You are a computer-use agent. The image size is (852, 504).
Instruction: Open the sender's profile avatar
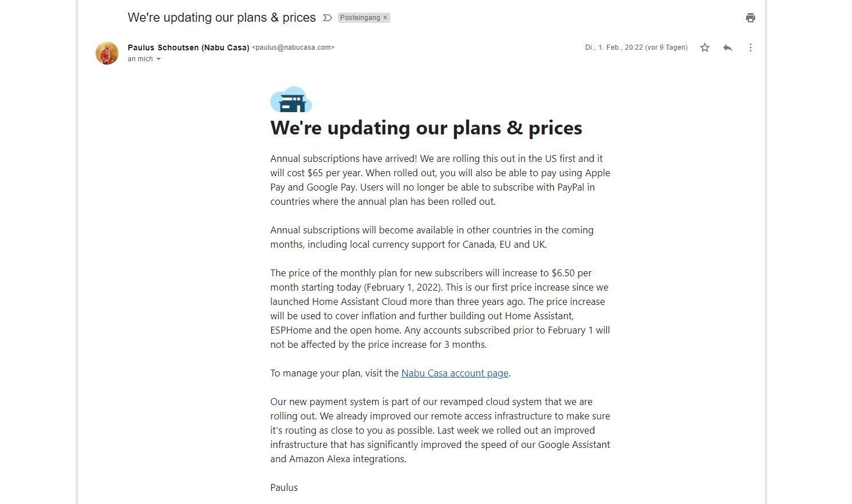coord(107,53)
